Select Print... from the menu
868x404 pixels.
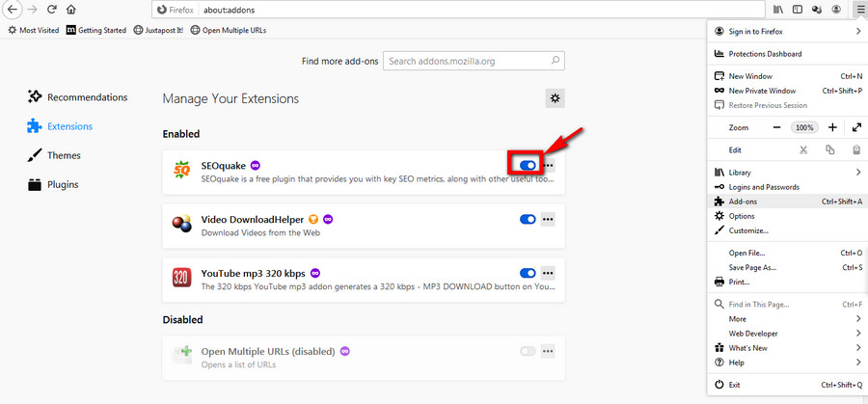tap(787, 282)
